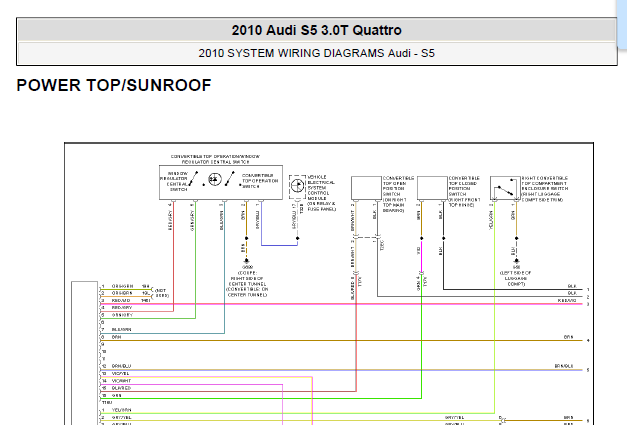Click the '(NOT USED)' note beside pins 1-3

162,293
